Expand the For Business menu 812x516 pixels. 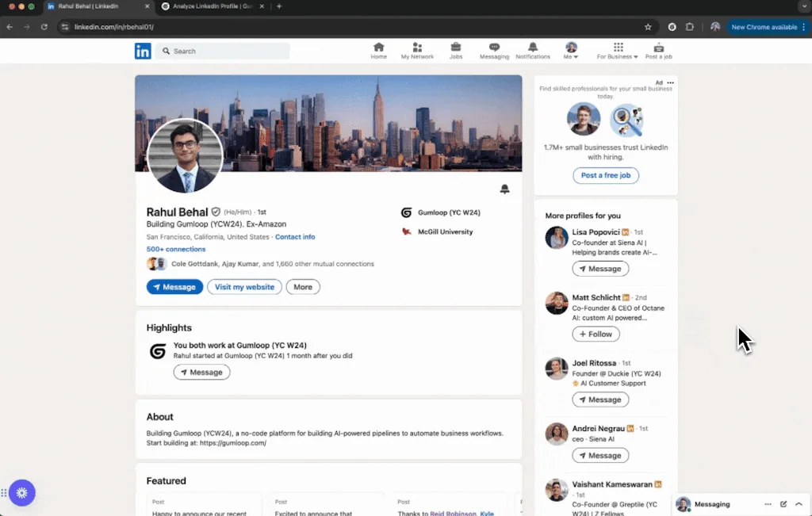tap(618, 52)
